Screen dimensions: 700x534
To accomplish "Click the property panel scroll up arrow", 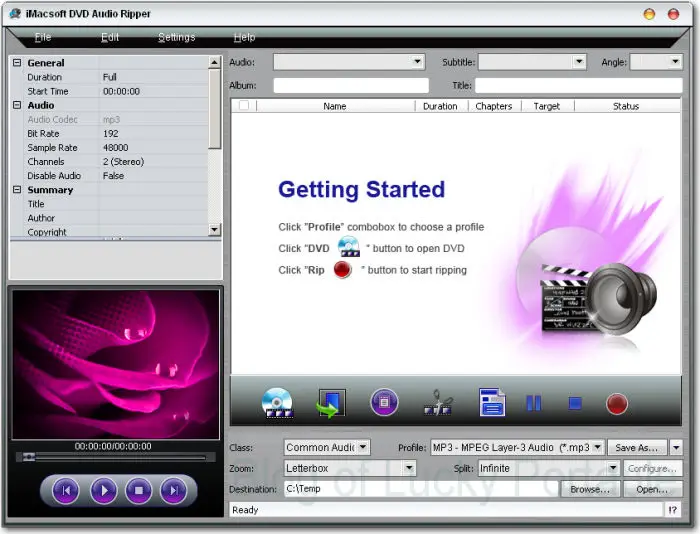I will 215,62.
